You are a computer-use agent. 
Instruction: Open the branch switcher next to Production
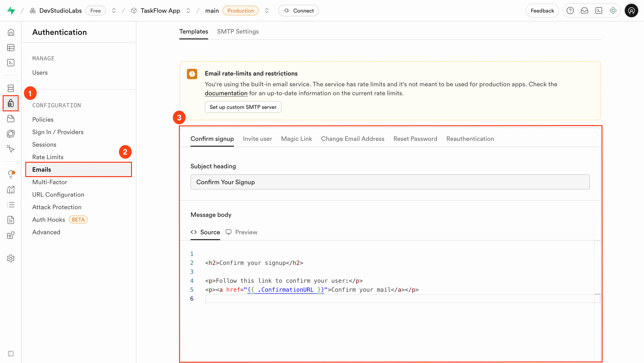pos(267,11)
